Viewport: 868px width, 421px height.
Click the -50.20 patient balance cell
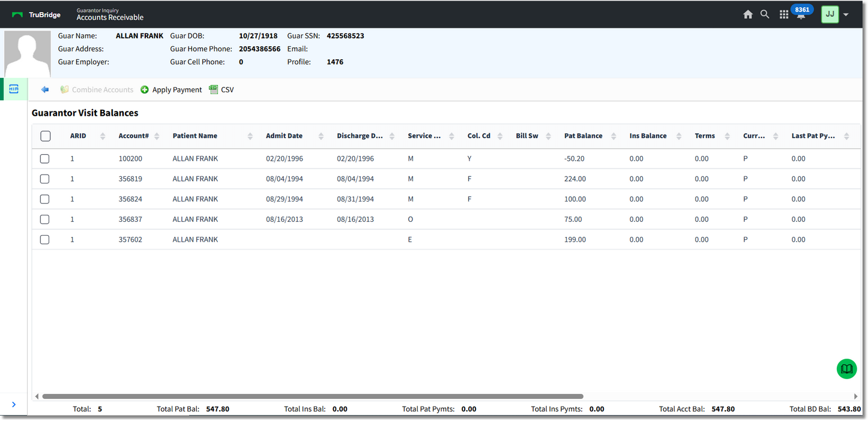(574, 159)
